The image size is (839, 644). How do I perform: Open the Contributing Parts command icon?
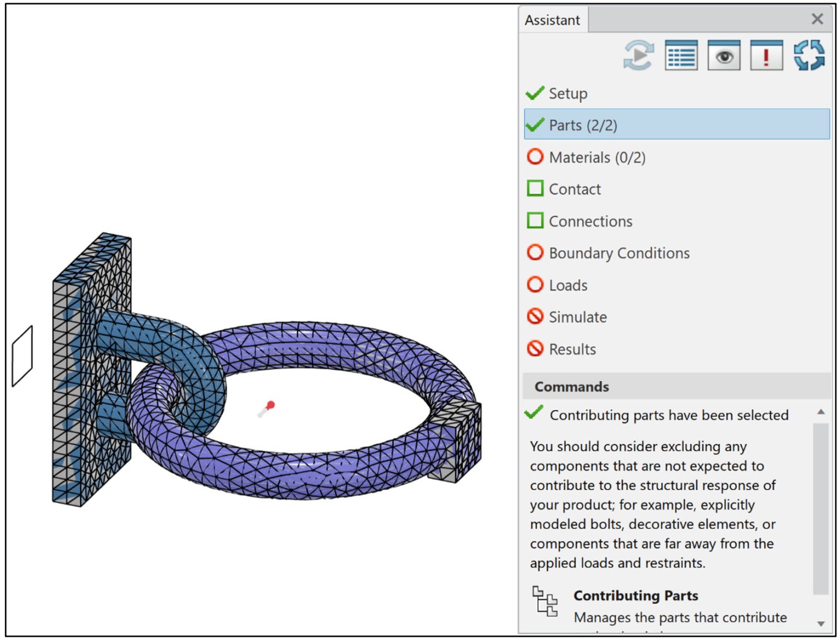coord(545,602)
